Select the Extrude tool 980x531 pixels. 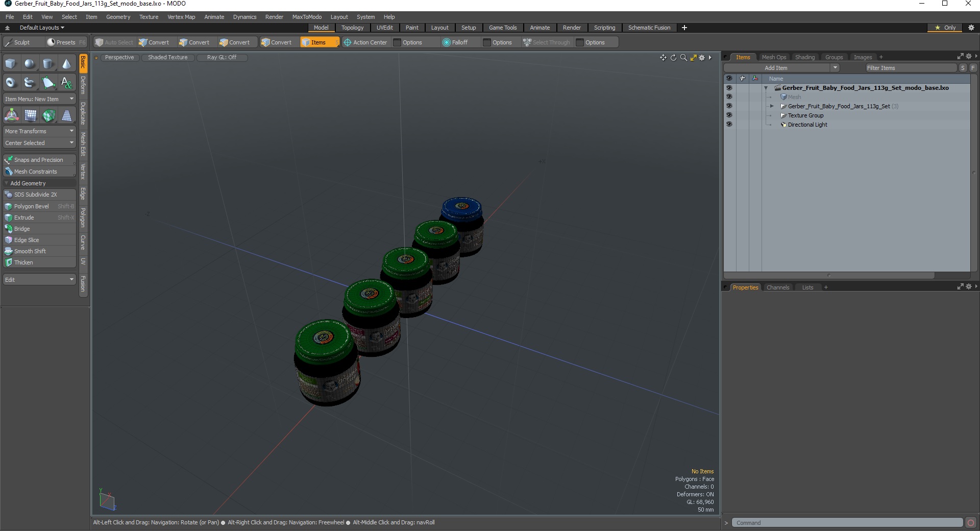point(39,218)
